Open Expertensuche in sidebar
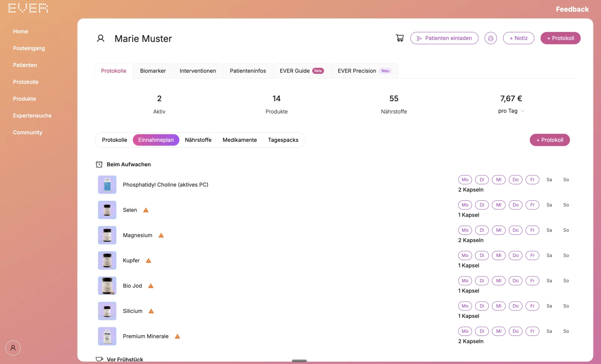Screen dimensions: 601x364 click(x=32, y=116)
